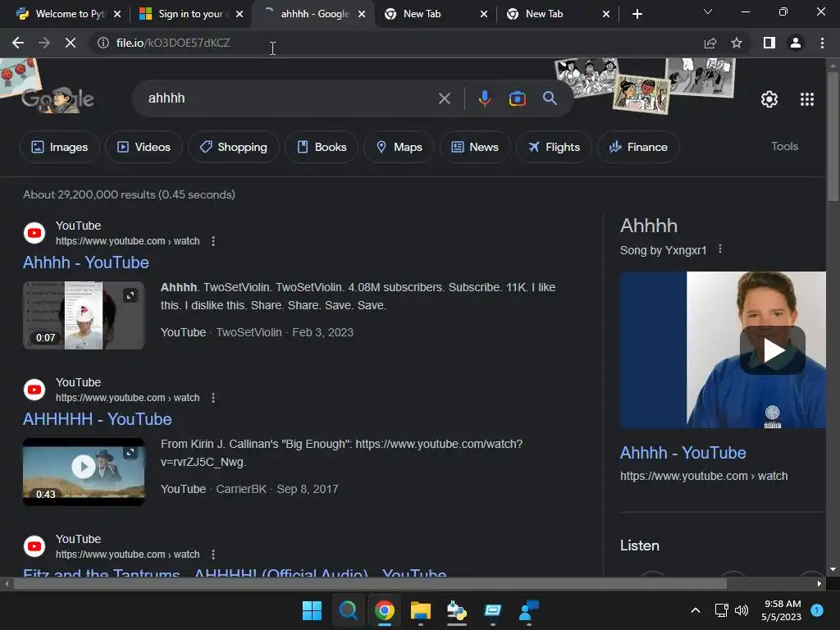Image resolution: width=840 pixels, height=630 pixels.
Task: Filter results by Flights
Action: [x=554, y=147]
